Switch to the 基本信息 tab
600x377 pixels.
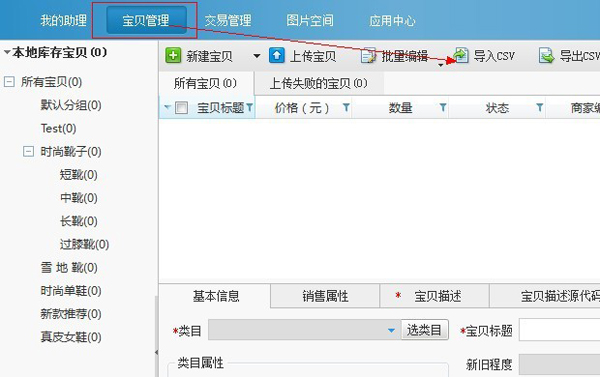[216, 296]
